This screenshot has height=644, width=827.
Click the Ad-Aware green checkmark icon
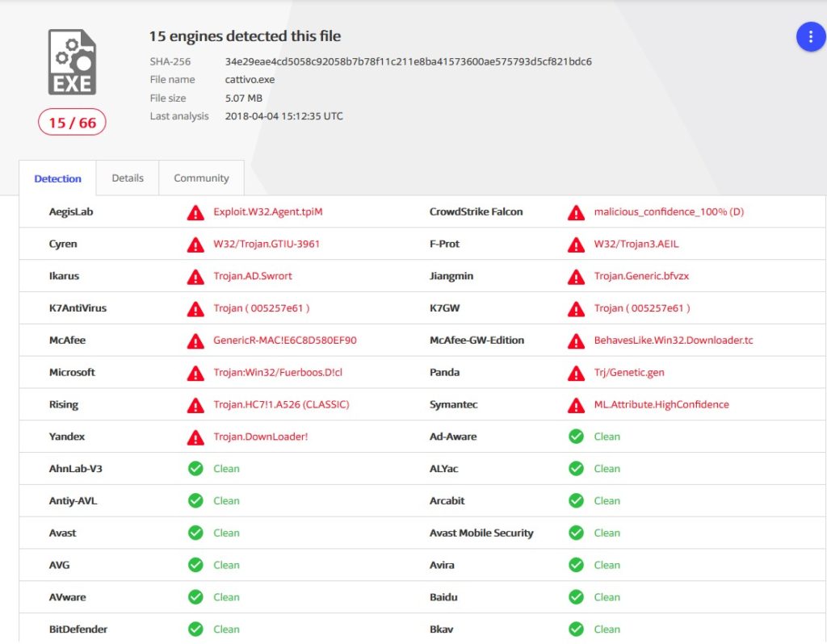[576, 437]
